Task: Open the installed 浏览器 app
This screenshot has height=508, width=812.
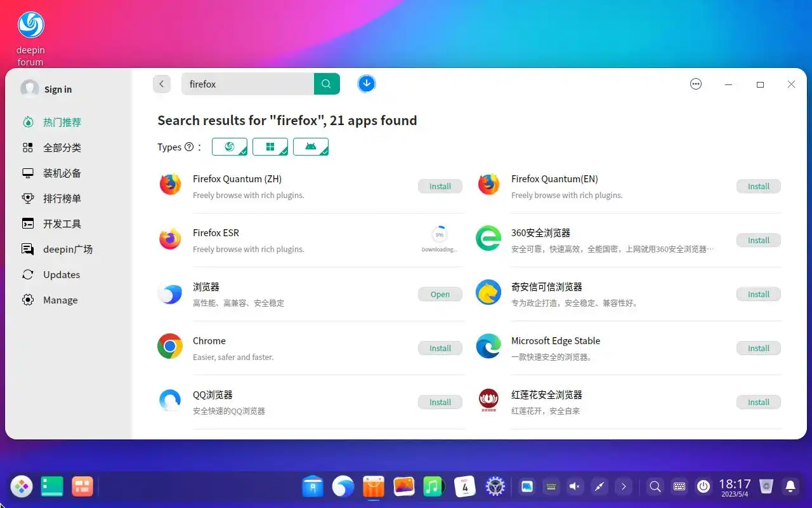Action: click(440, 294)
